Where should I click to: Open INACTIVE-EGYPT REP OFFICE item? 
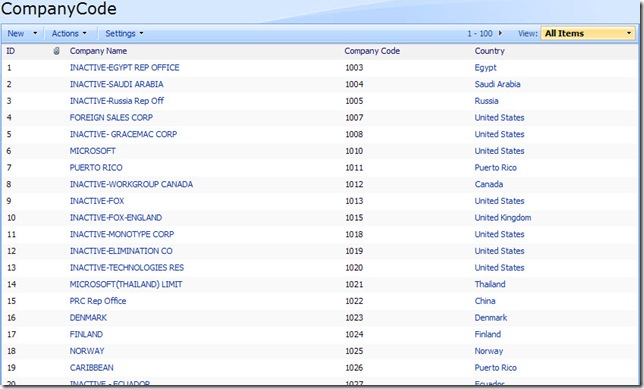tap(124, 67)
